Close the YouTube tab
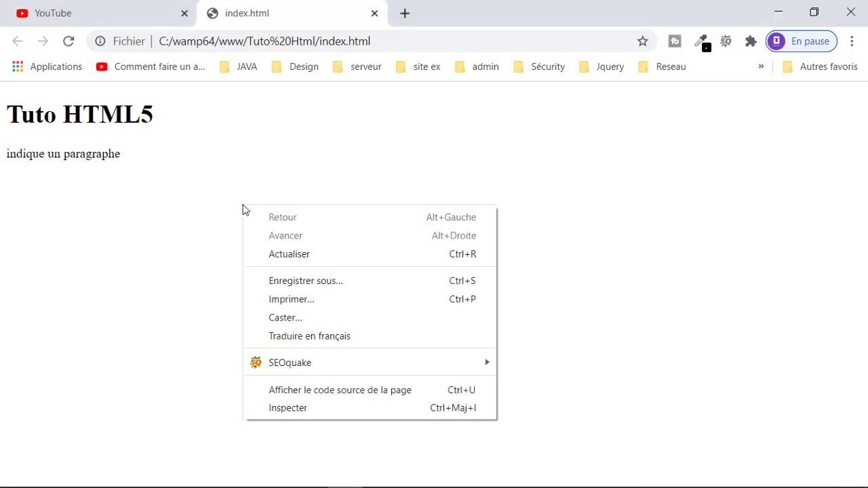 click(184, 14)
